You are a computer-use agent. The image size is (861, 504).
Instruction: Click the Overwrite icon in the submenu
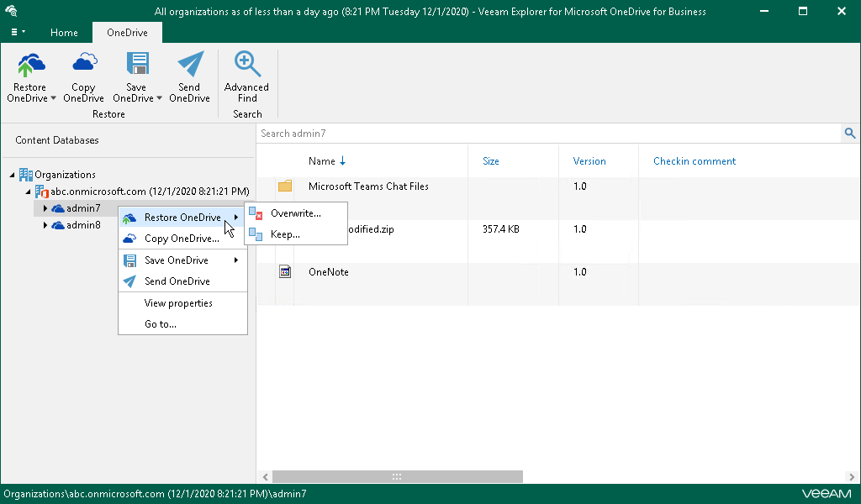256,213
